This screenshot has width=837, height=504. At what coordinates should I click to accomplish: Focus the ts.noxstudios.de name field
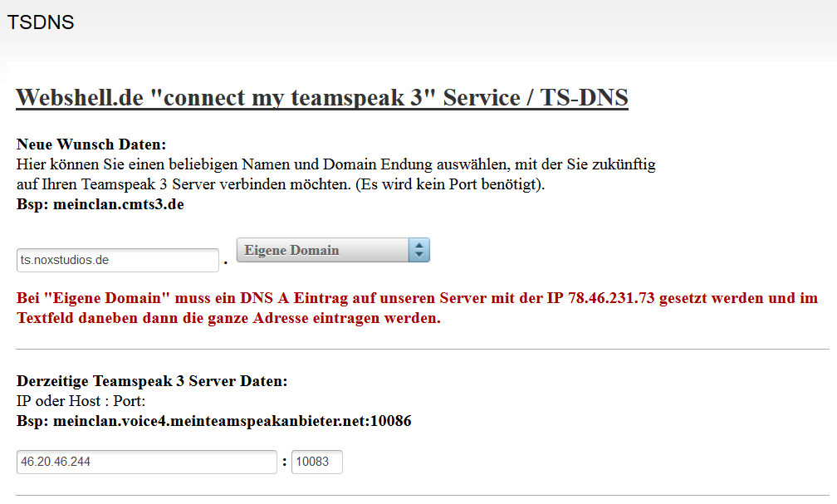pyautogui.click(x=117, y=260)
